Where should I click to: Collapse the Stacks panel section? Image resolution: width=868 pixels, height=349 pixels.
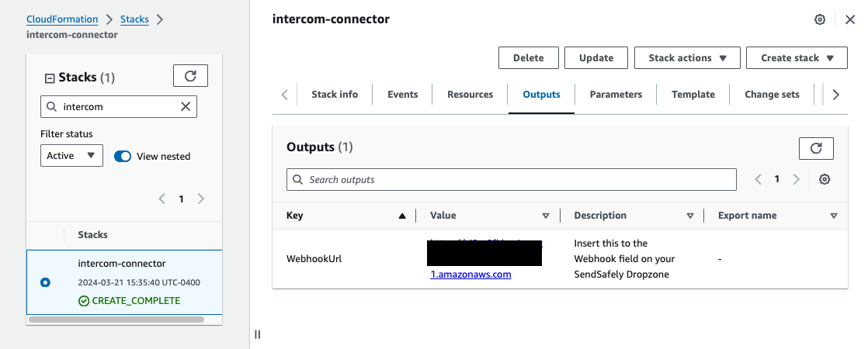pyautogui.click(x=50, y=78)
